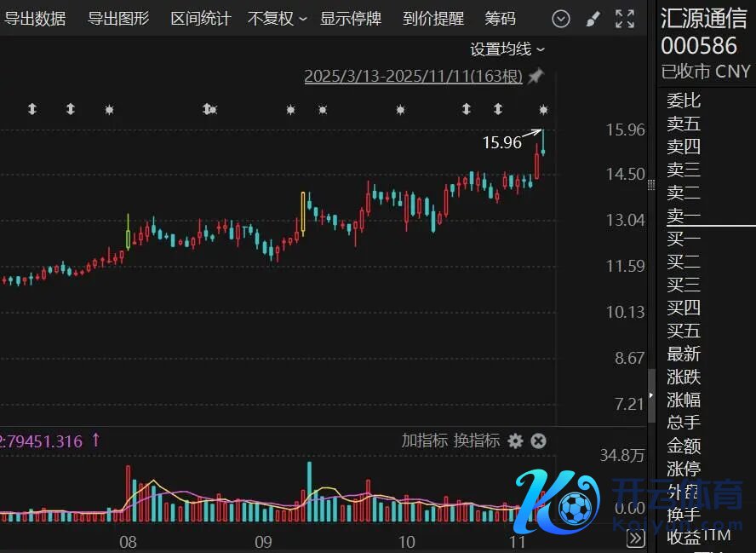The height and width of the screenshot is (553, 756).
Task: Click 导出数据 export data menu item
Action: 35,19
